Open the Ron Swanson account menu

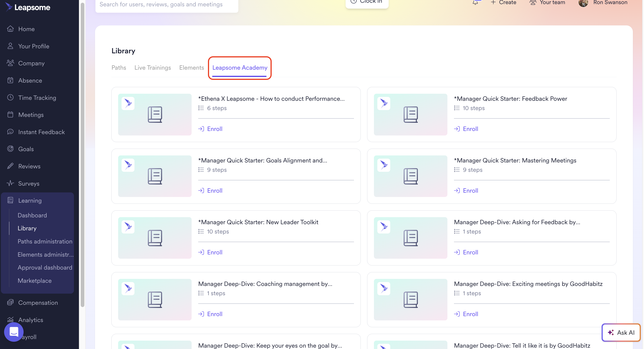603,2
